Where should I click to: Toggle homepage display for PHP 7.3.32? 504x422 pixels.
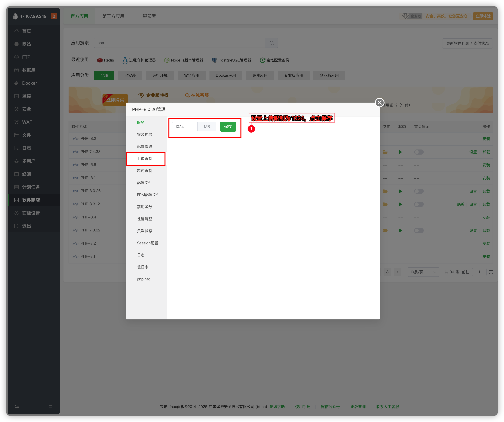419,230
